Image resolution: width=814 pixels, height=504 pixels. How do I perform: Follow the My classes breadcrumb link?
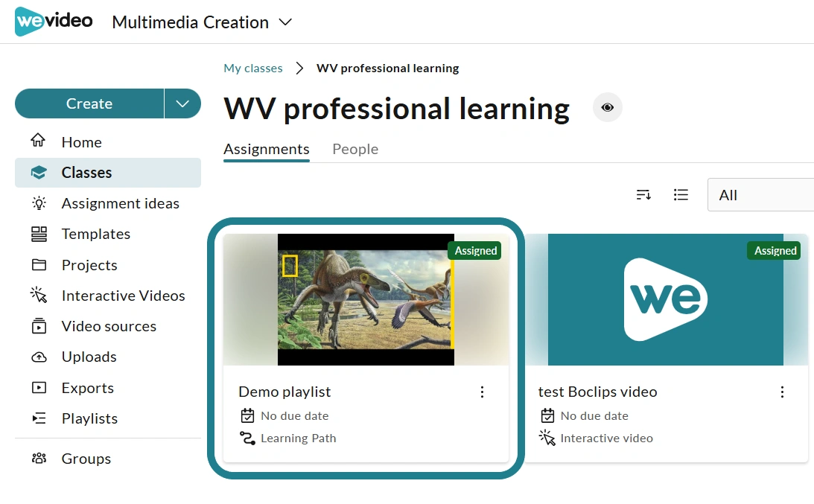point(253,68)
